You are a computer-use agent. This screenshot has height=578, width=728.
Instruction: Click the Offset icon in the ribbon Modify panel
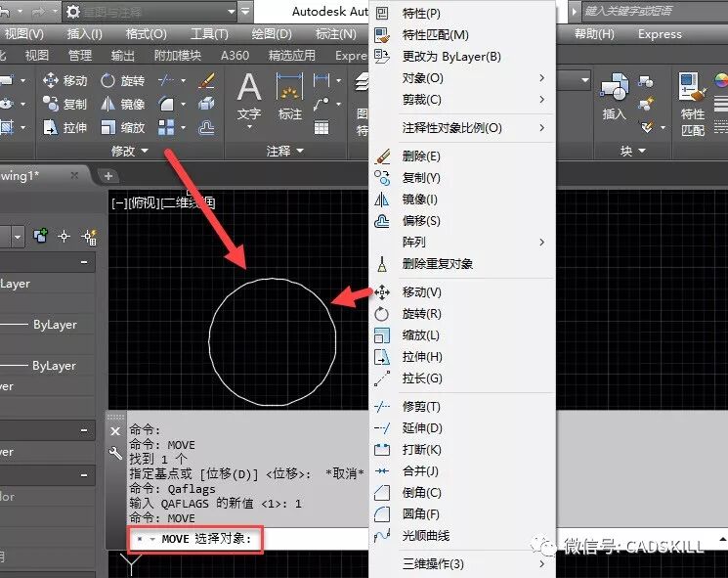206,127
